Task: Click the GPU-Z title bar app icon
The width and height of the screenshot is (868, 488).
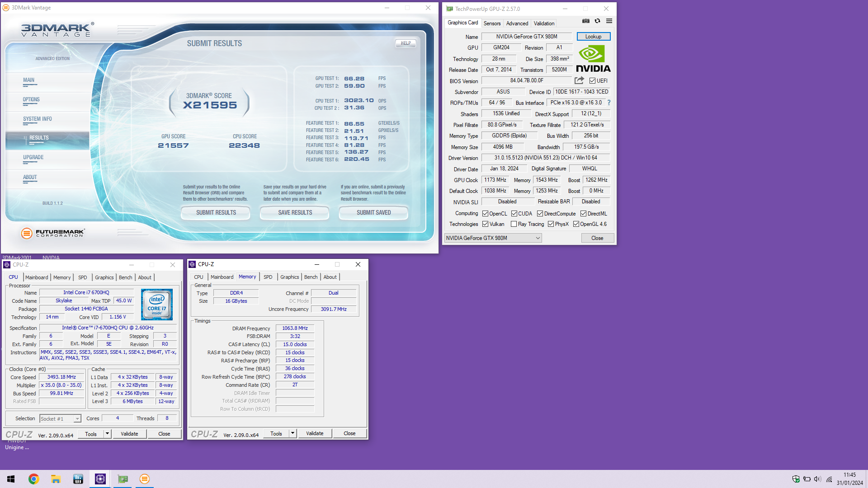Action: [x=449, y=9]
